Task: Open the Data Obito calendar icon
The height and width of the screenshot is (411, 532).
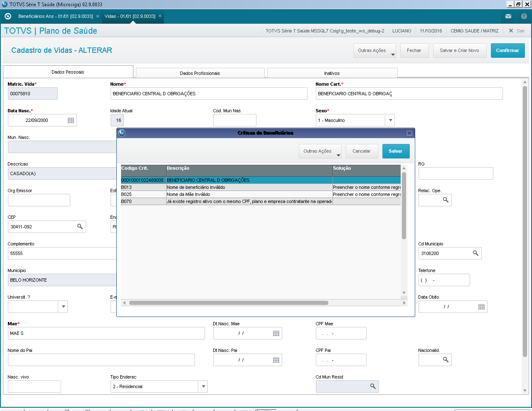Action: [x=481, y=307]
